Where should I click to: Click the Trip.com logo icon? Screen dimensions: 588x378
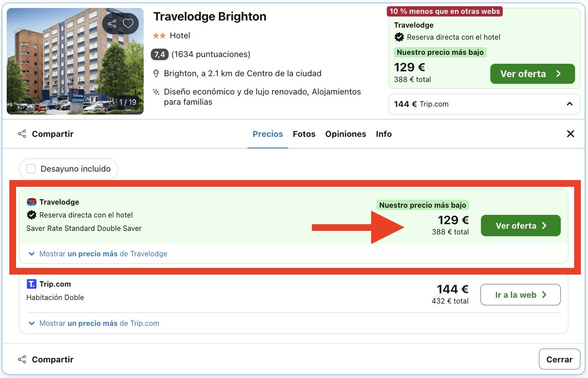(32, 284)
